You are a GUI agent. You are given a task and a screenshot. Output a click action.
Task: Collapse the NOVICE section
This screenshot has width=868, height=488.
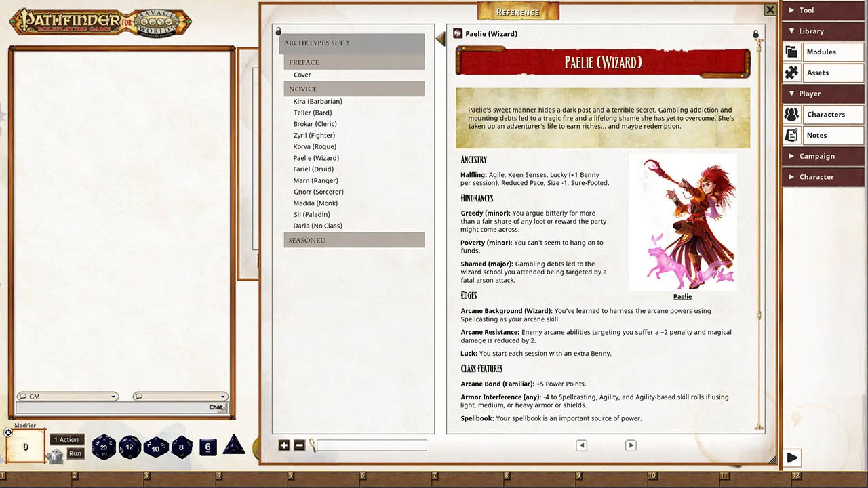click(x=354, y=89)
